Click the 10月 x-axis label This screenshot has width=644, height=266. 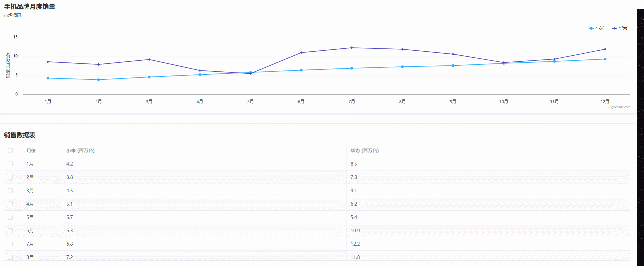[504, 101]
